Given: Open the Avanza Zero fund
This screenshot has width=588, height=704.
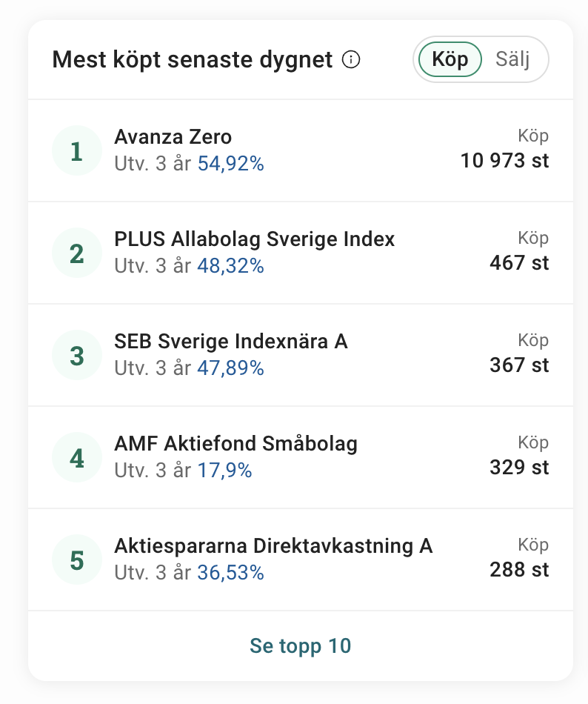Looking at the screenshot, I should (x=173, y=137).
